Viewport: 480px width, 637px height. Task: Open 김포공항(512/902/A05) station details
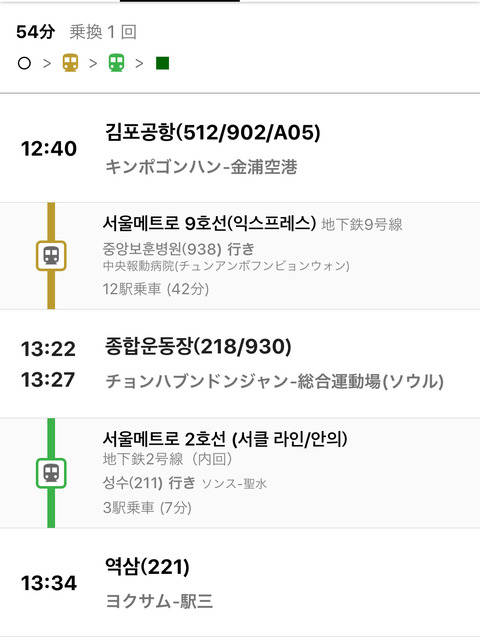(x=212, y=133)
